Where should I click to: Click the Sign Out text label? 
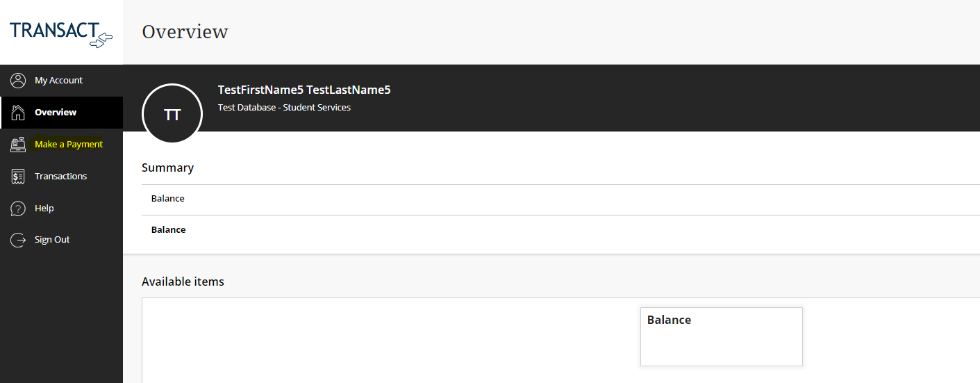52,240
